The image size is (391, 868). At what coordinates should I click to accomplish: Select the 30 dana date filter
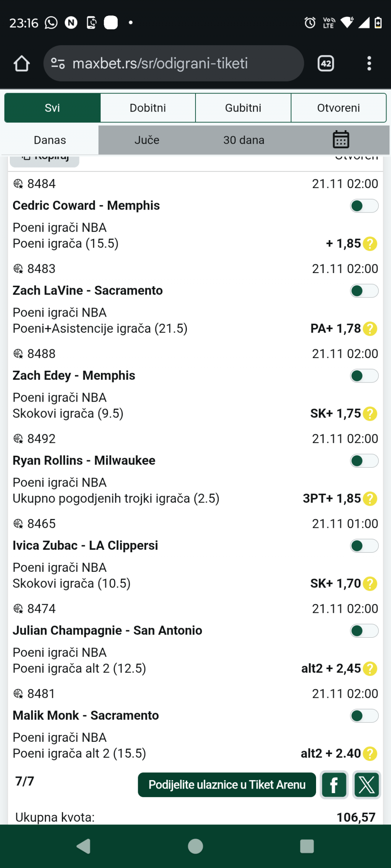click(244, 140)
